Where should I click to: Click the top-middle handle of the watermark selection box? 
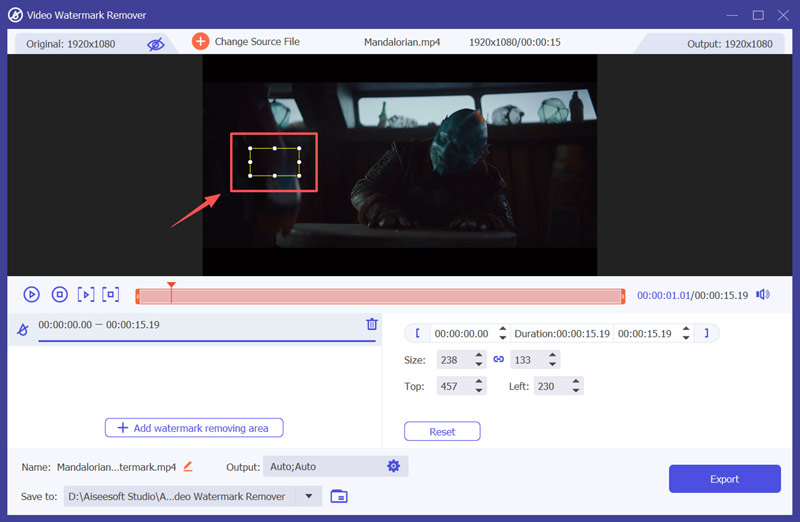coord(274,148)
